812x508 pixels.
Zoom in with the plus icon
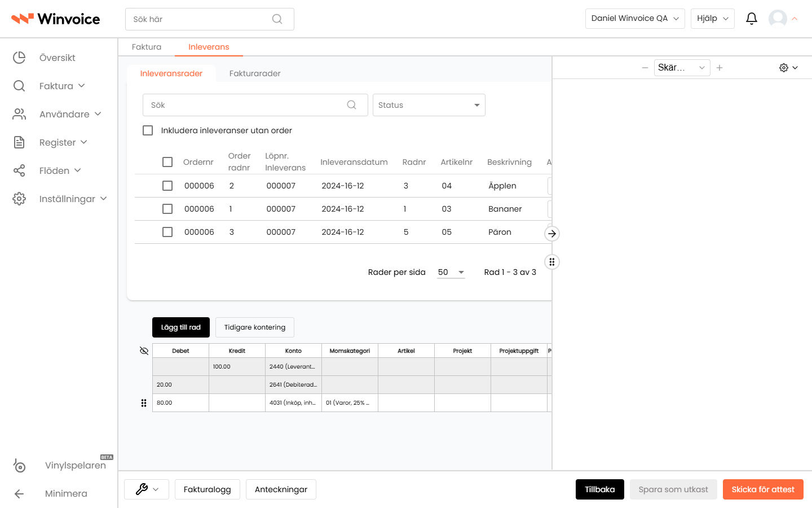pos(720,68)
